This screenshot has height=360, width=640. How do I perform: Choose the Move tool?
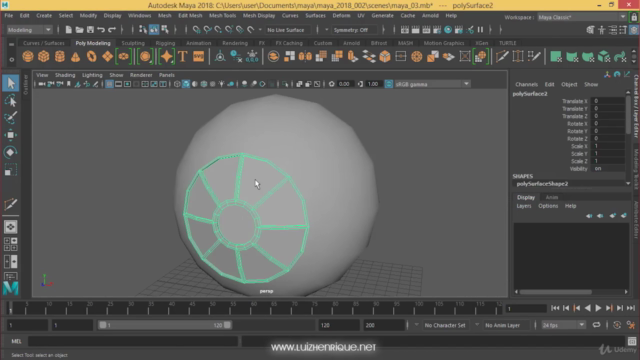click(x=11, y=135)
